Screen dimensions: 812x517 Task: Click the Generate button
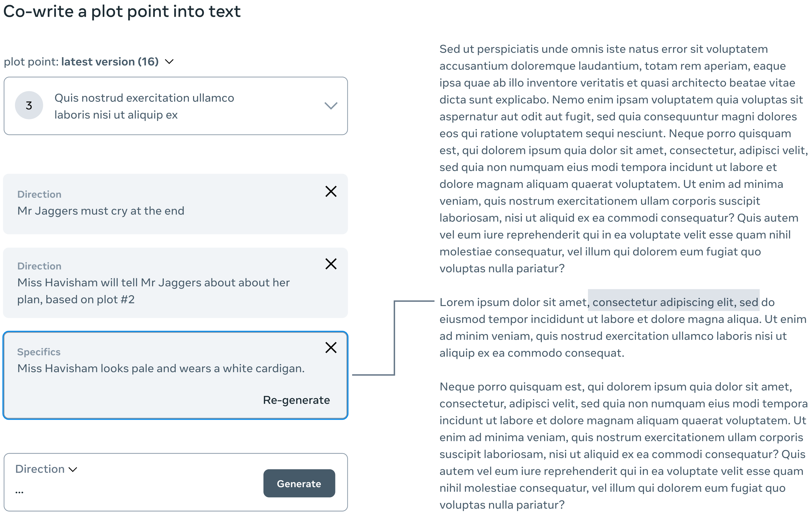coord(299,483)
